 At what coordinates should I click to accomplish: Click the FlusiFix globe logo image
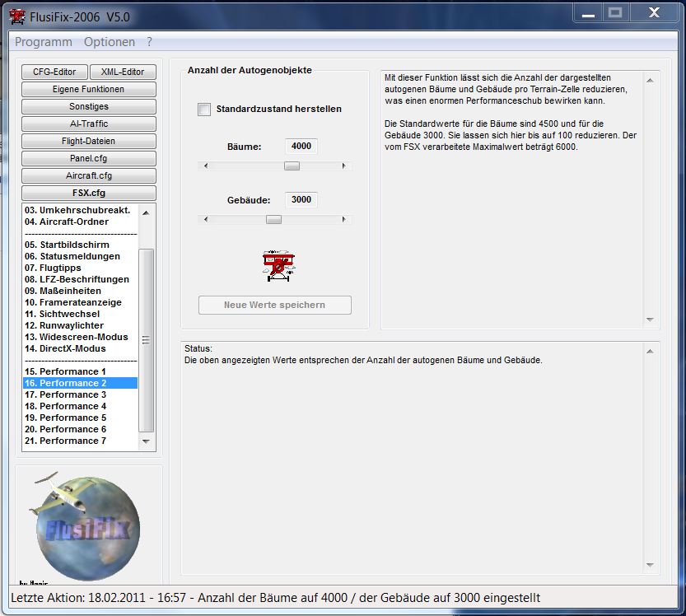tap(86, 526)
